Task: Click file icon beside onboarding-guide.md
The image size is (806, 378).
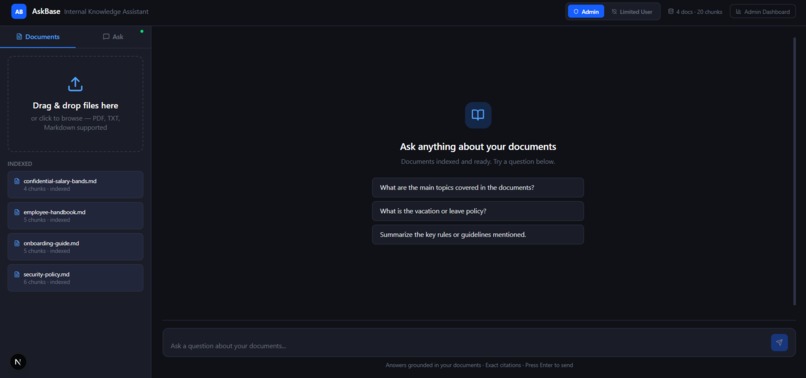Action: pyautogui.click(x=17, y=243)
